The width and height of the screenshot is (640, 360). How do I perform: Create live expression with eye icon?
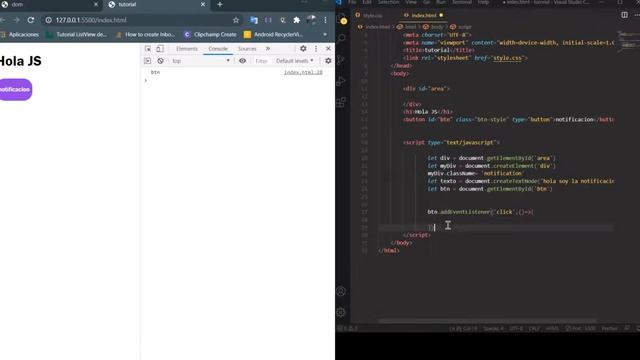242,61
